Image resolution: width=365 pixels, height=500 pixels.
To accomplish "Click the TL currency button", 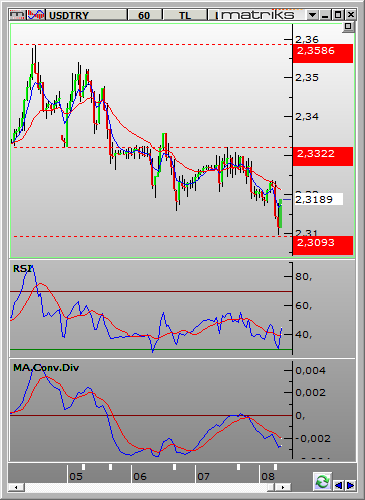I will 185,15.
